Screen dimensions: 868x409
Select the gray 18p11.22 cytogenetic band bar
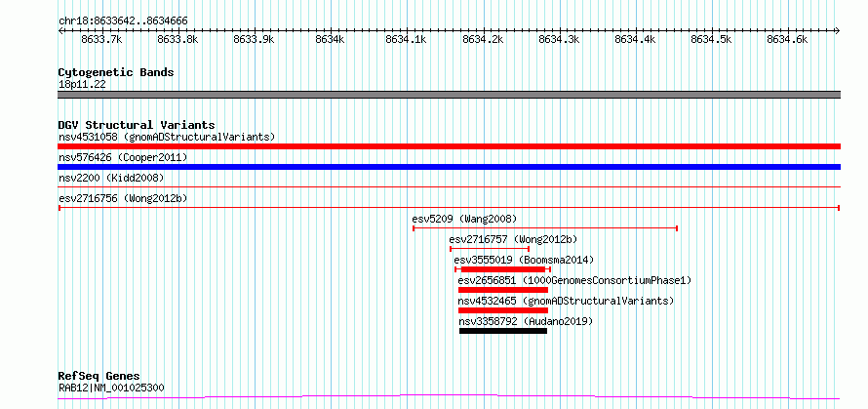[x=449, y=95]
